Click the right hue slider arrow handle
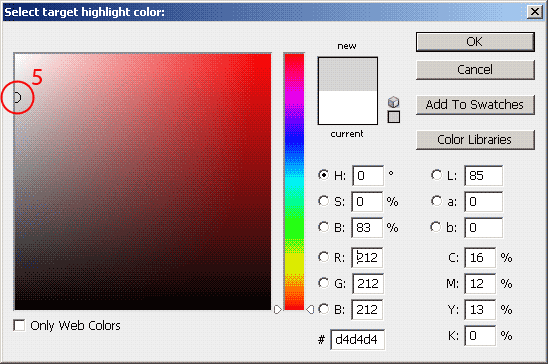This screenshot has height=364, width=548. coord(310,310)
